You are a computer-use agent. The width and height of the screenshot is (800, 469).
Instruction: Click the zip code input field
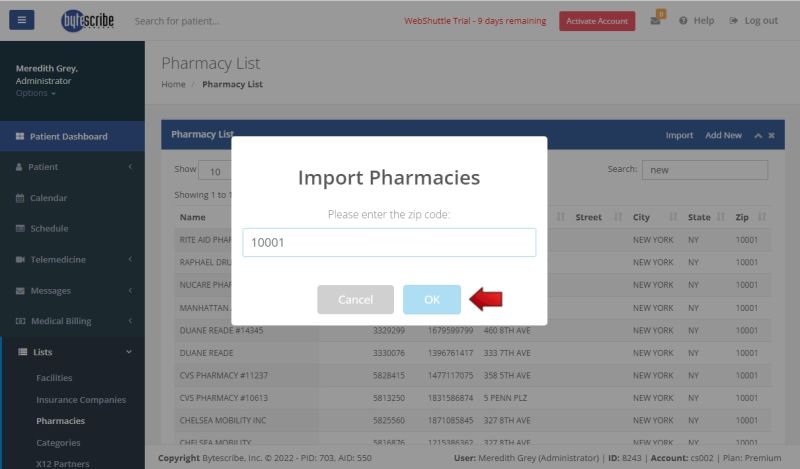click(389, 242)
